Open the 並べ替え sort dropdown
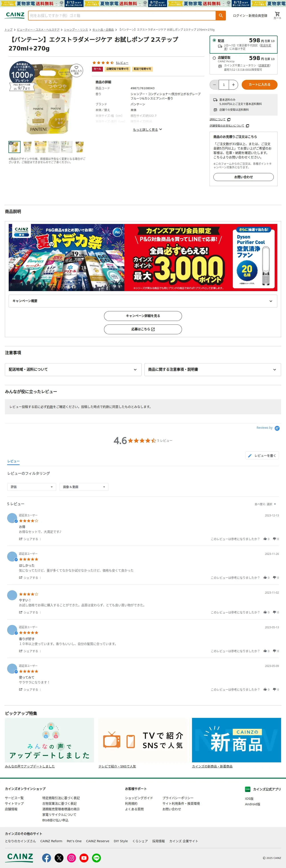This screenshot has width=286, height=868. click(265, 504)
